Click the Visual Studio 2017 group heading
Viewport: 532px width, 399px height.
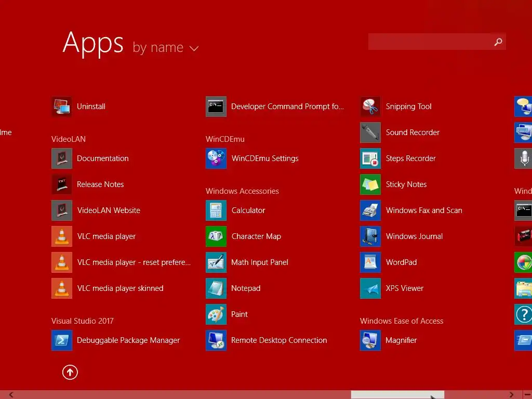(x=83, y=321)
